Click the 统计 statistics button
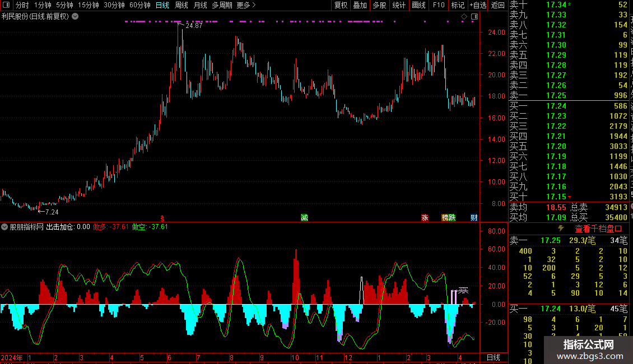 tap(399, 5)
